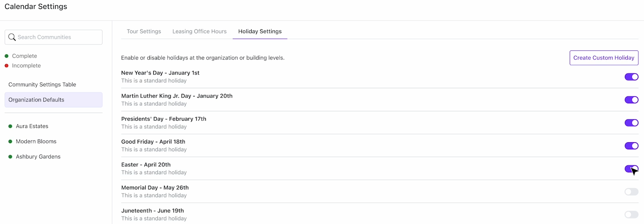Click Create Custom Holiday button
The image size is (644, 224).
pyautogui.click(x=604, y=58)
